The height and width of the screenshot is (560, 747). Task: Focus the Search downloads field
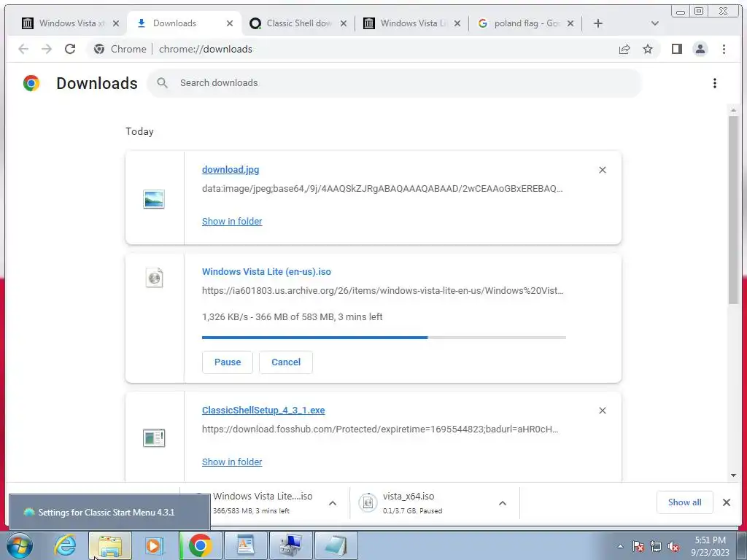click(395, 83)
